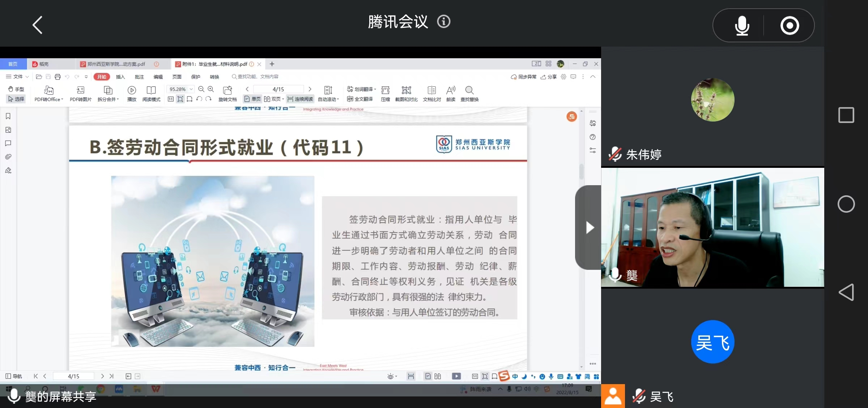Open the 保护 ribbon tab
This screenshot has width=868, height=408.
pos(196,77)
